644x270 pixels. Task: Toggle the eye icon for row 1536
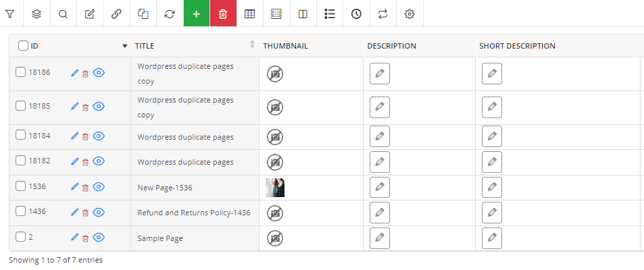99,187
